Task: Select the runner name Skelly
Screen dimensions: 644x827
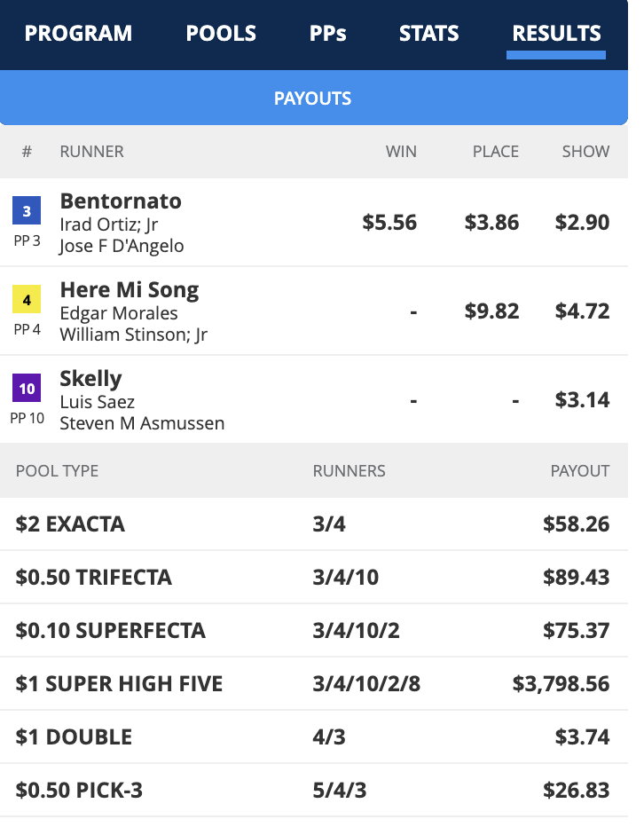Action: [90, 379]
